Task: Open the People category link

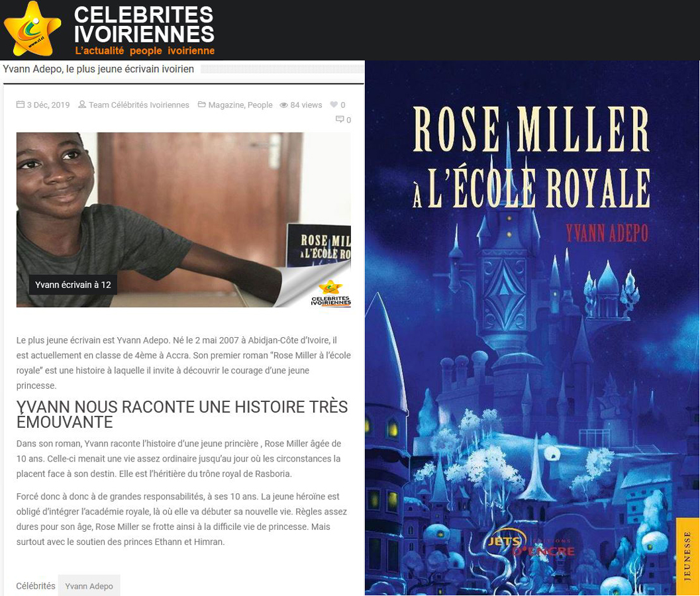Action: pyautogui.click(x=260, y=105)
